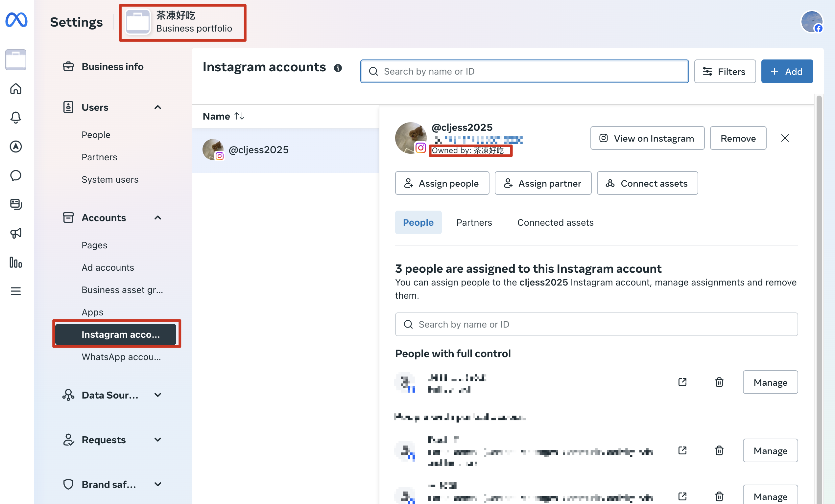Focus the top Search by name or ID field
Screen dimensions: 835x504
(x=524, y=72)
